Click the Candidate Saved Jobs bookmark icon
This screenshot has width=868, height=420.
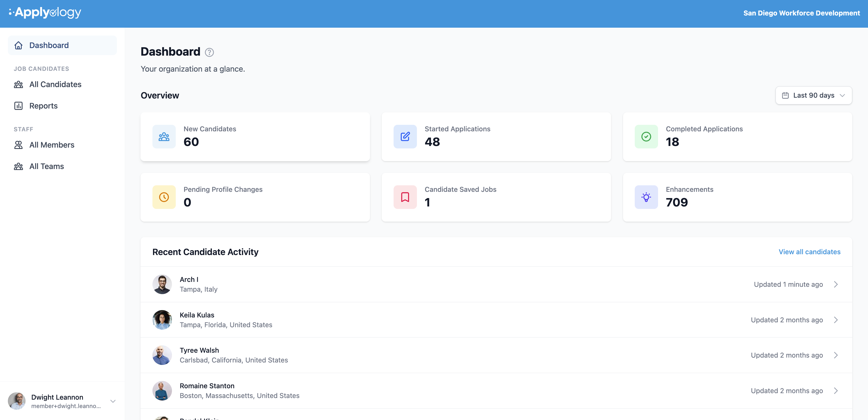(405, 197)
